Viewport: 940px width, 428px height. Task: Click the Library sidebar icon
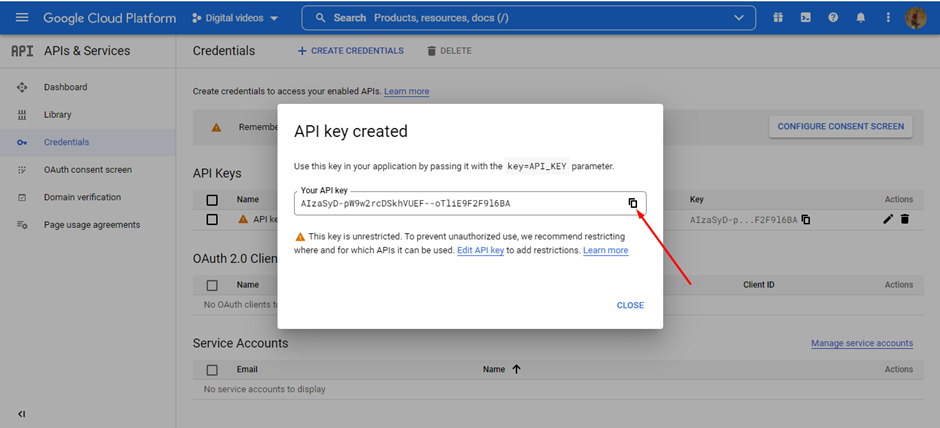click(22, 114)
